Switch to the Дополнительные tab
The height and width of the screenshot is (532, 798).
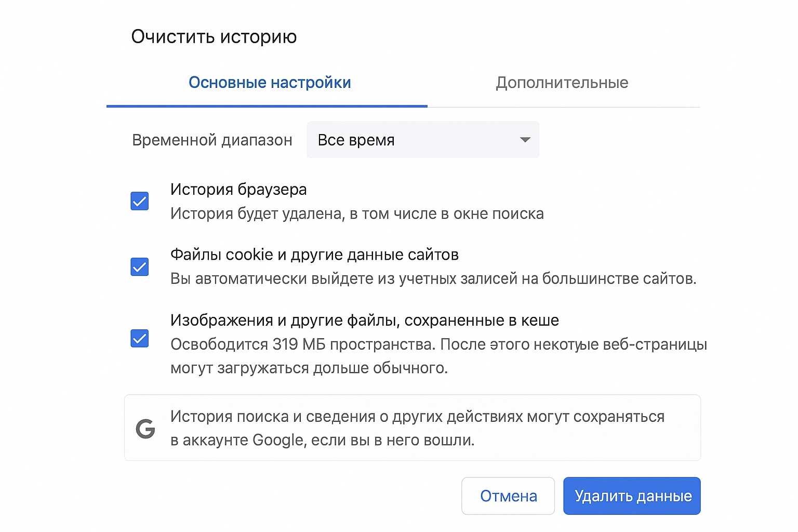click(562, 82)
